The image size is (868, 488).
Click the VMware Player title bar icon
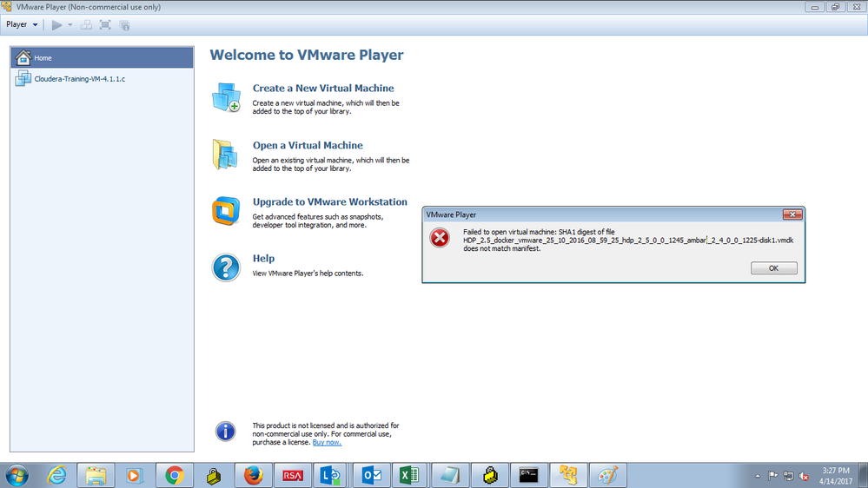coord(7,7)
